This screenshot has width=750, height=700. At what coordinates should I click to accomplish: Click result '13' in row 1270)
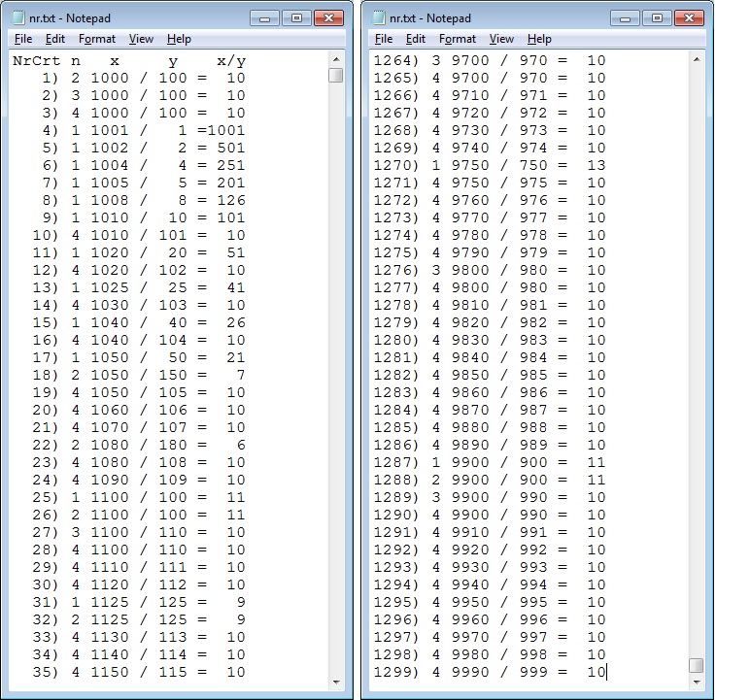pyautogui.click(x=597, y=165)
